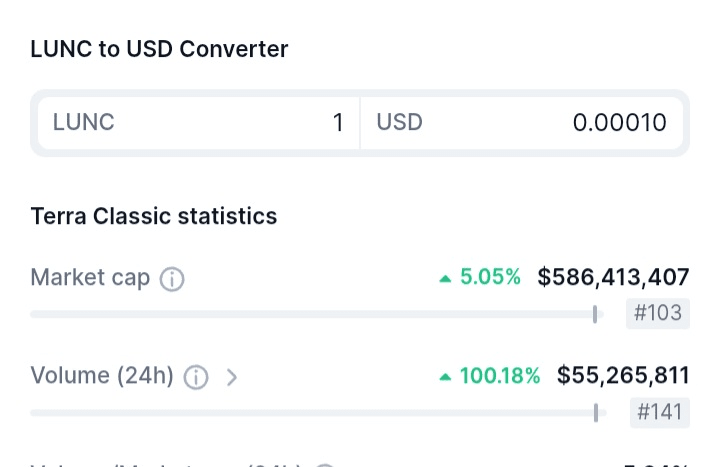Click the Market cap label
Screen dimensions: 720x467
tap(90, 277)
